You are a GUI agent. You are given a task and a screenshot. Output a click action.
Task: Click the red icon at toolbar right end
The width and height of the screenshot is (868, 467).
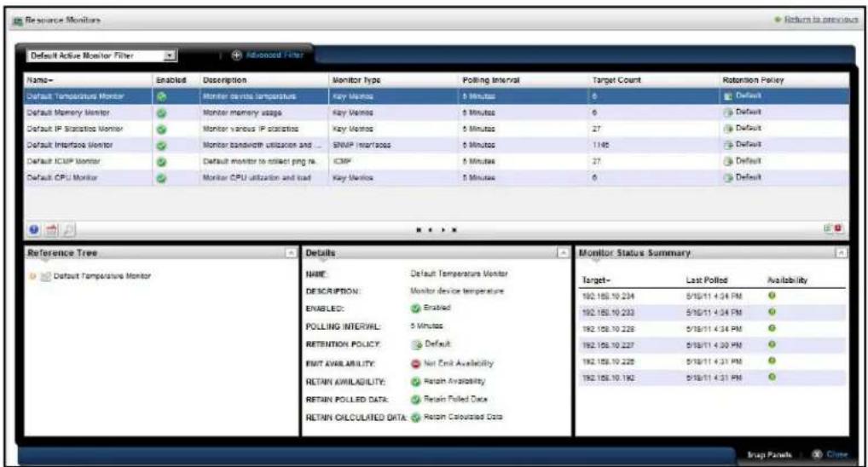tap(838, 228)
